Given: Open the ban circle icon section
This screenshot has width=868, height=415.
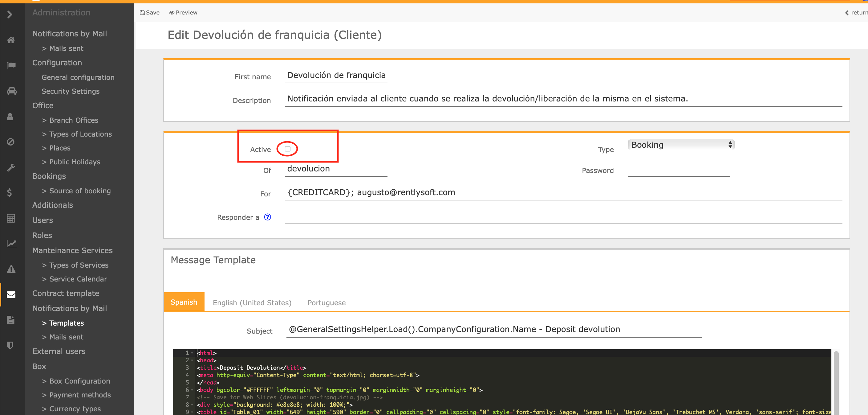Looking at the screenshot, I should (x=10, y=142).
